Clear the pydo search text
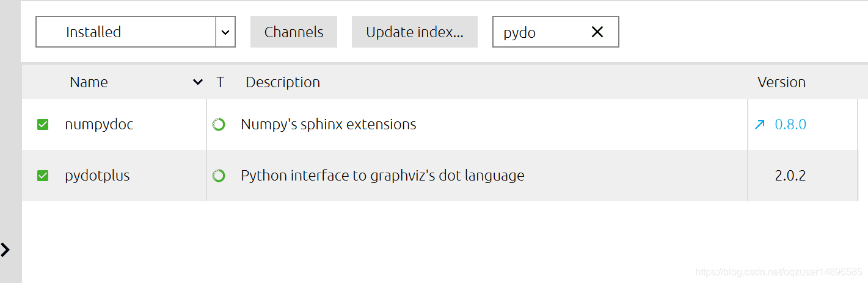 597,32
